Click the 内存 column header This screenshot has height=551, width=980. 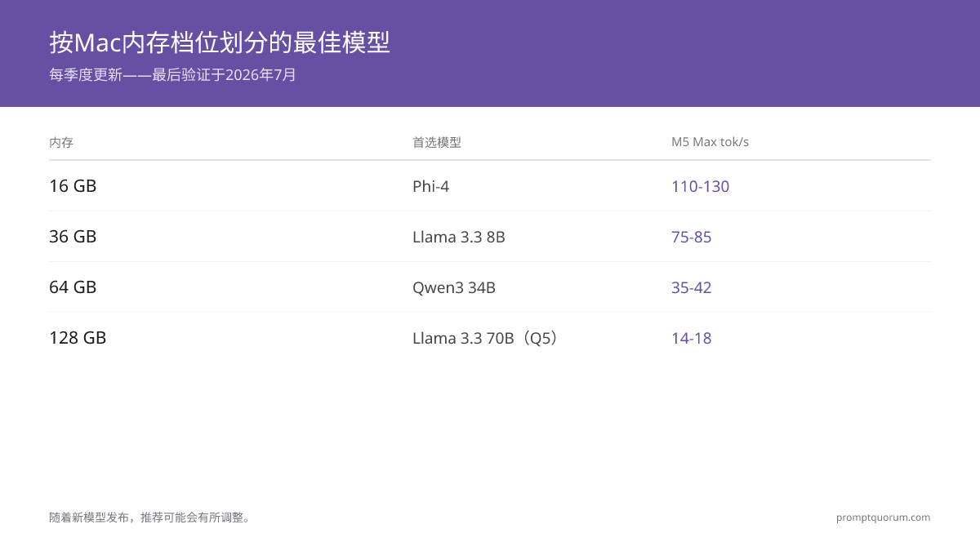61,142
